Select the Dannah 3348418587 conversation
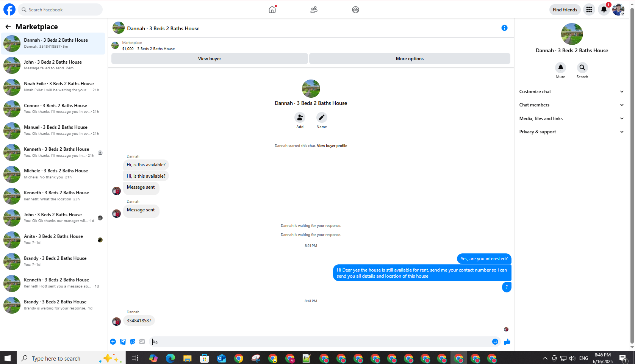This screenshot has width=635, height=364. (53, 44)
